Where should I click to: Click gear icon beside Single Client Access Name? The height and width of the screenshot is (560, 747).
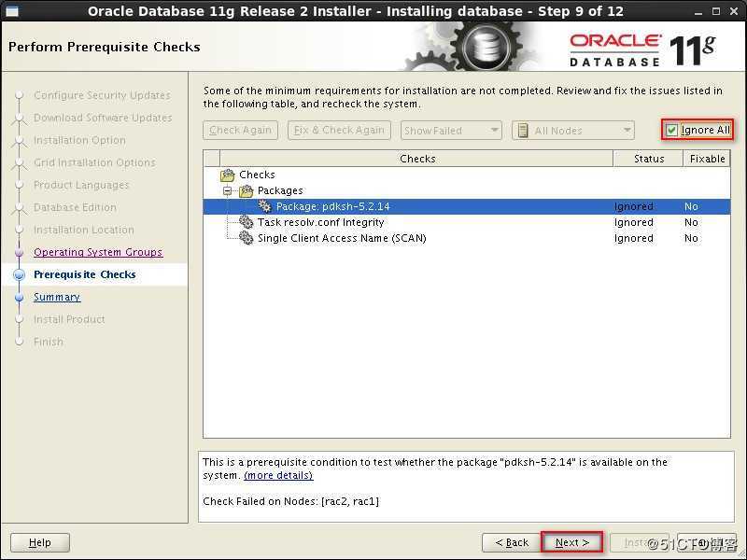[246, 238]
